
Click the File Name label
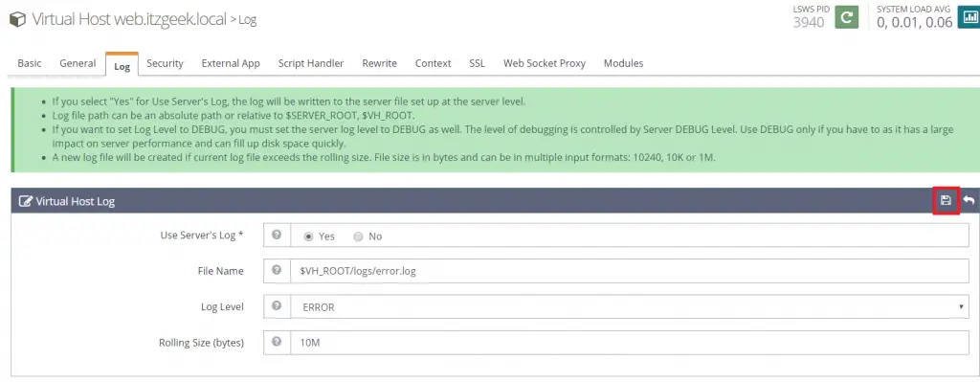221,271
